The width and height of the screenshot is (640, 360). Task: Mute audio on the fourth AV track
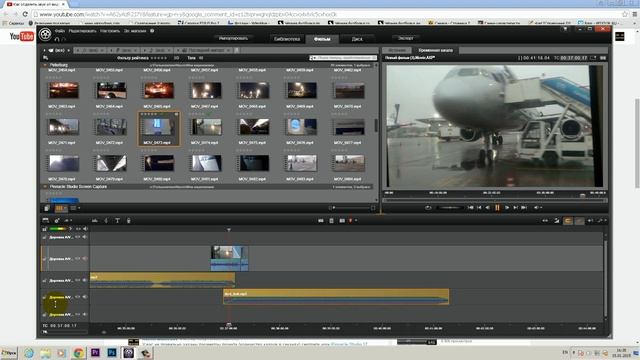85,297
